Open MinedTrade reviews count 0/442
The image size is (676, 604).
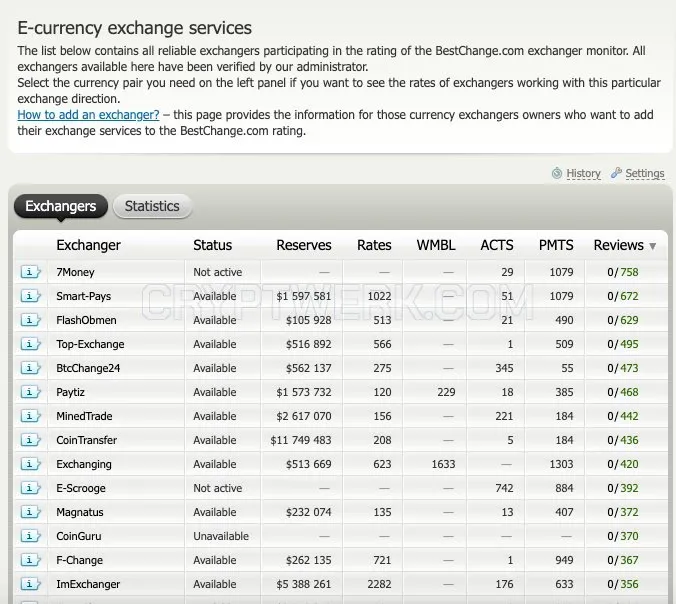623,416
